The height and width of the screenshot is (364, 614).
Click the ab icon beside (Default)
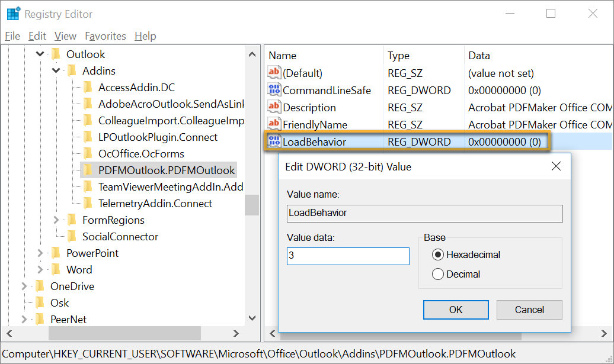(273, 73)
